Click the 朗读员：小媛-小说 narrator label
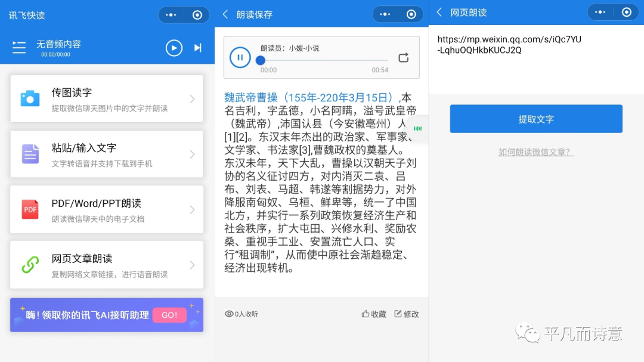This screenshot has width=644, height=362. pyautogui.click(x=290, y=48)
